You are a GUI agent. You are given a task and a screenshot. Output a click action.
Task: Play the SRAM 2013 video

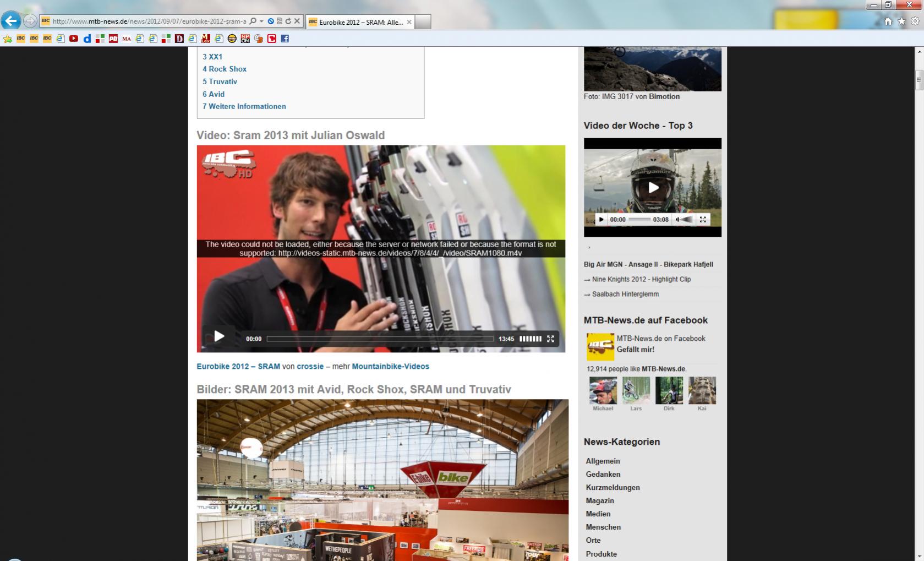tap(219, 336)
